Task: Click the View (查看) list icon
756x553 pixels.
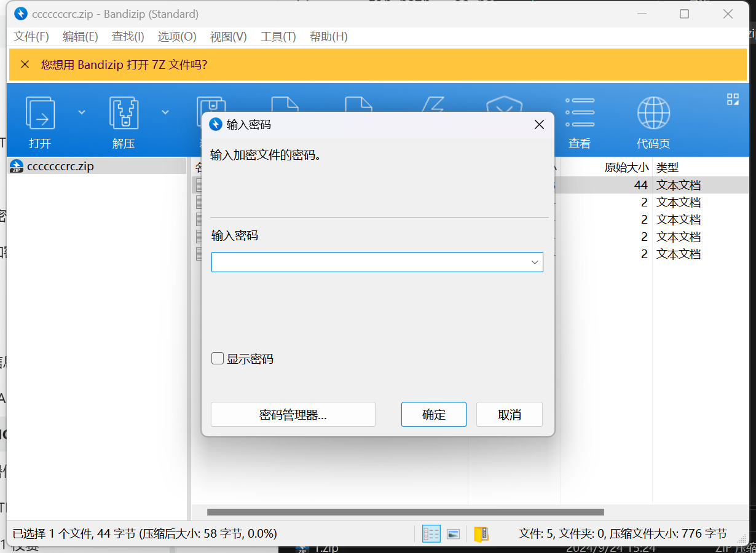Action: pyautogui.click(x=579, y=112)
